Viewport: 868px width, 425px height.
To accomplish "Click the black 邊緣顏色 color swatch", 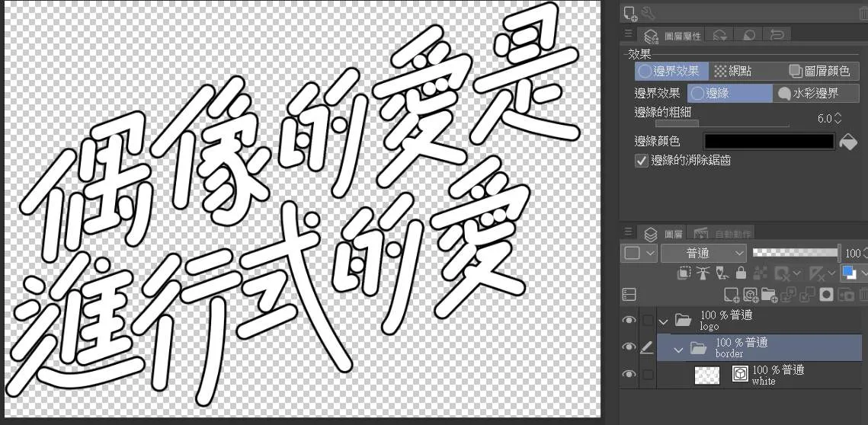I will (x=768, y=142).
